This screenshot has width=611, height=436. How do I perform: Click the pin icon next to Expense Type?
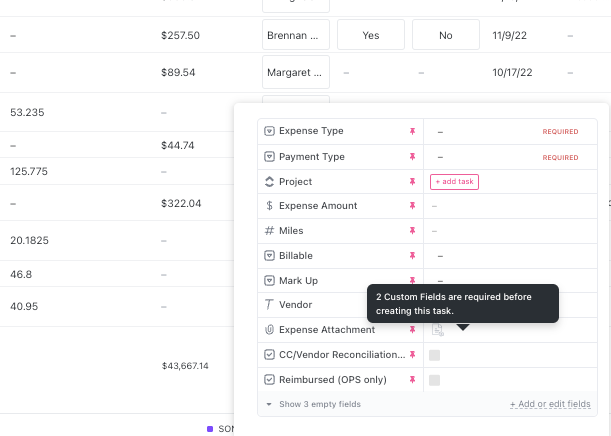tap(412, 131)
